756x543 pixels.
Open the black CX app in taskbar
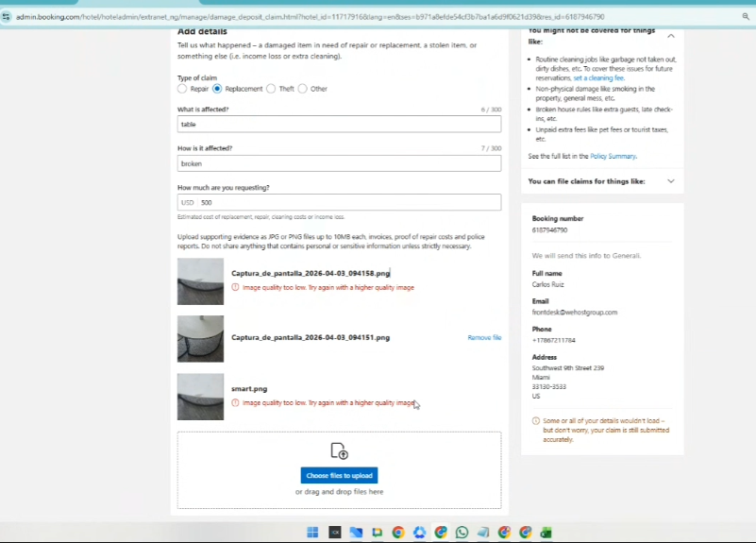pyautogui.click(x=335, y=532)
